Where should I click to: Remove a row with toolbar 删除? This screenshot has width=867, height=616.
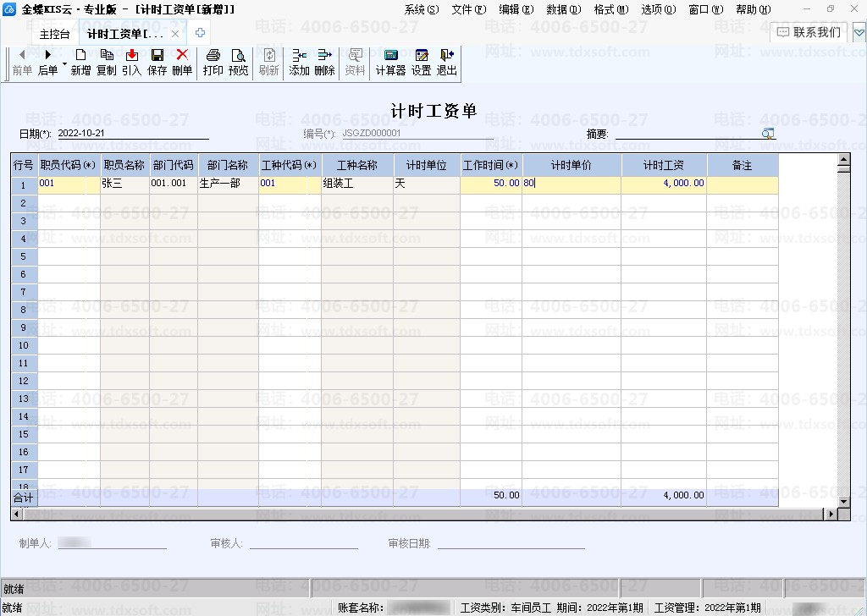pyautogui.click(x=324, y=63)
